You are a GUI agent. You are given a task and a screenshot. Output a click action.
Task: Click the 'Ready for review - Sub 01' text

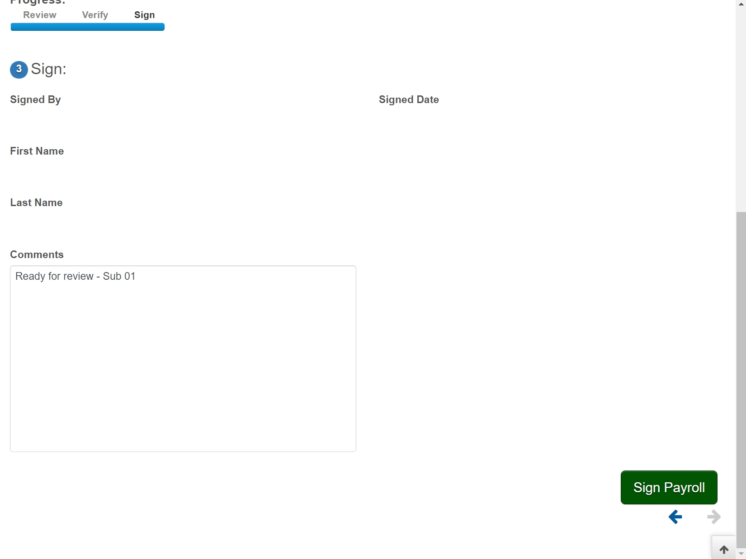[x=76, y=276]
